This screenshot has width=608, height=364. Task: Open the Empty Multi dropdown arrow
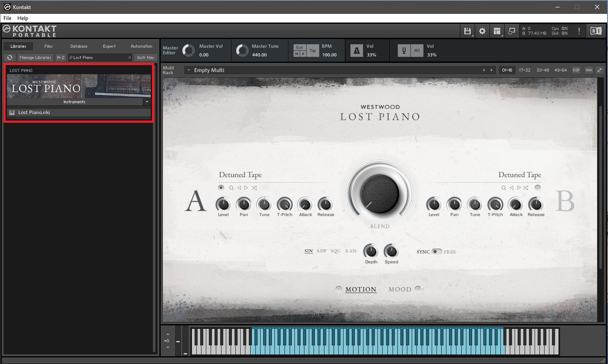(x=189, y=70)
